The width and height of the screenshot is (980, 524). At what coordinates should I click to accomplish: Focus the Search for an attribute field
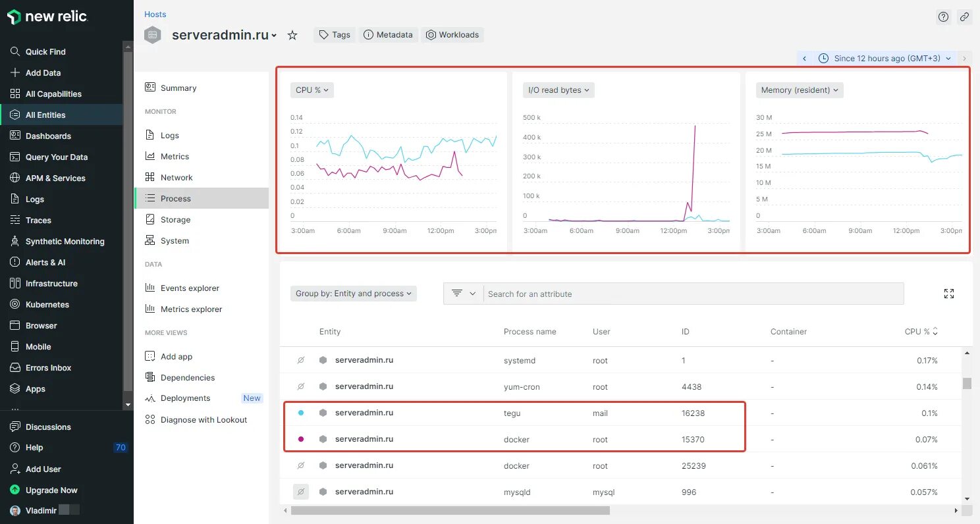(x=694, y=294)
